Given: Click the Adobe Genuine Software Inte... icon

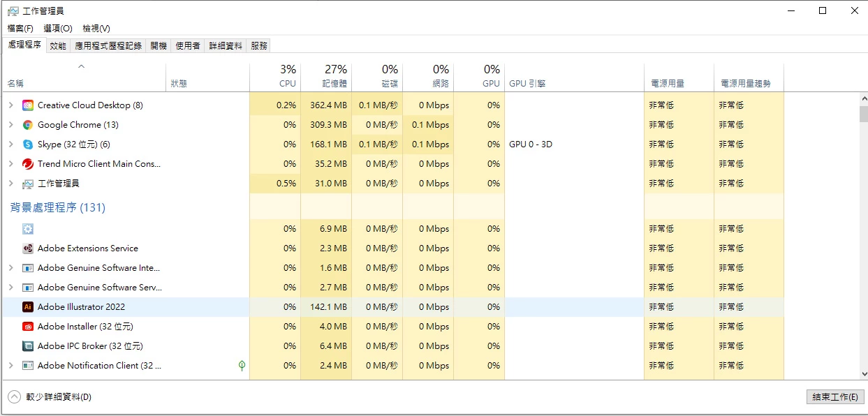Looking at the screenshot, I should pos(28,268).
